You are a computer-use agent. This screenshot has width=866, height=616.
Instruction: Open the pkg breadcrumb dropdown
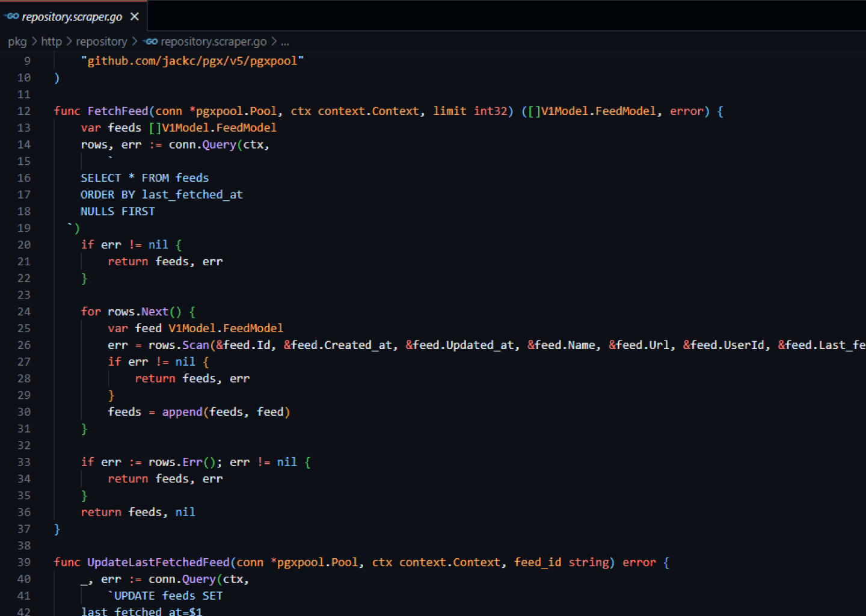coord(17,42)
